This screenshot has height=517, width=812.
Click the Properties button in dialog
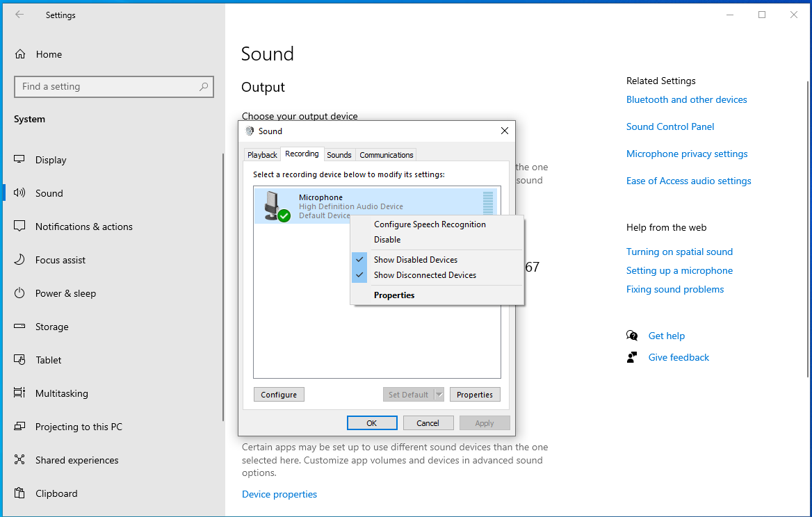(475, 394)
